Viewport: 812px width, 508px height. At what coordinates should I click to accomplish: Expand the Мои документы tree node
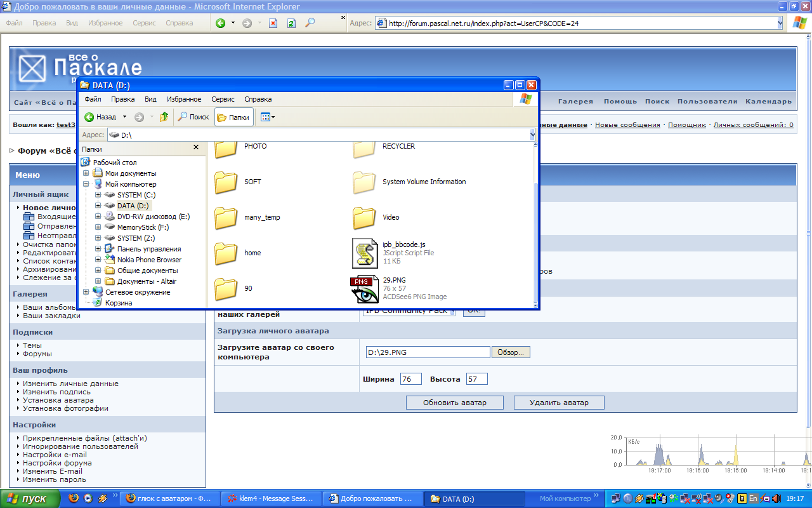coord(86,173)
